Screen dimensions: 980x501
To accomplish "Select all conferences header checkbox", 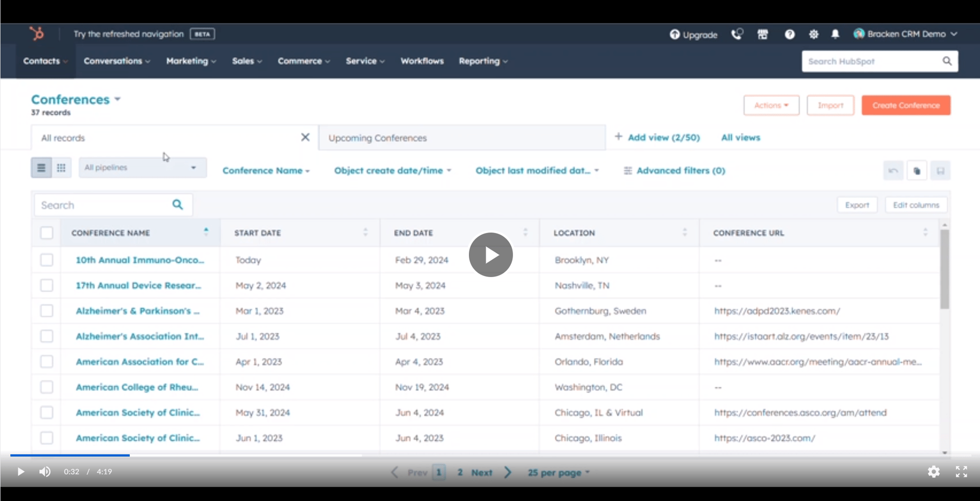I will tap(47, 232).
